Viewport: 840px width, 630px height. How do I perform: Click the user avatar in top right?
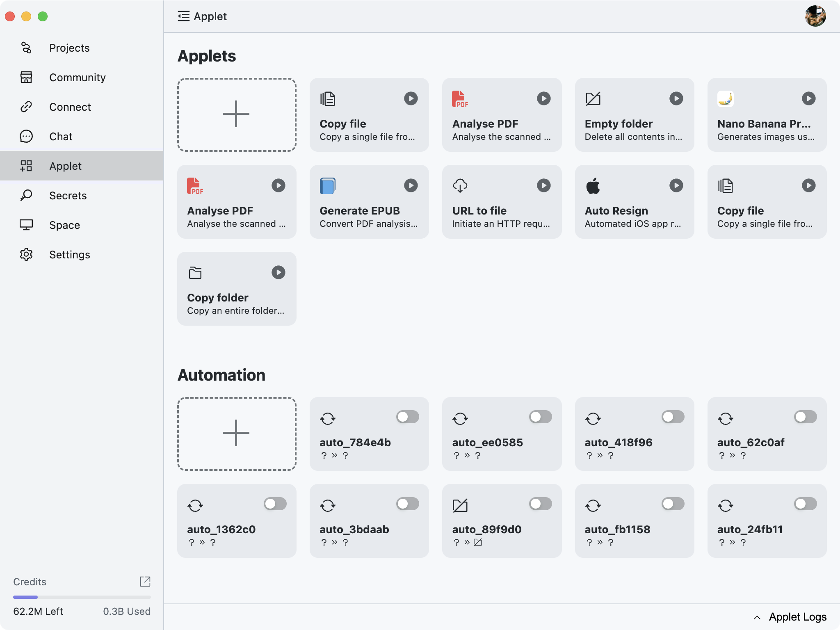(x=815, y=16)
